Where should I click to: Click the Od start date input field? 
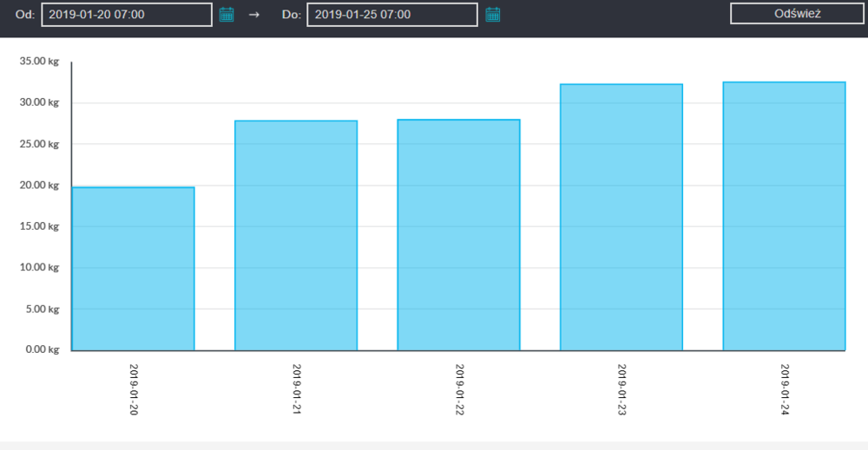click(x=127, y=15)
